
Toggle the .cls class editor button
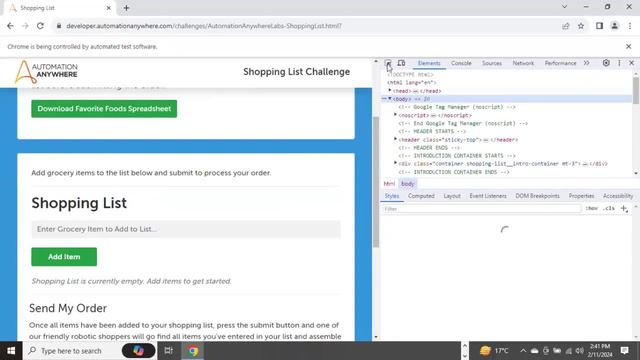click(609, 209)
